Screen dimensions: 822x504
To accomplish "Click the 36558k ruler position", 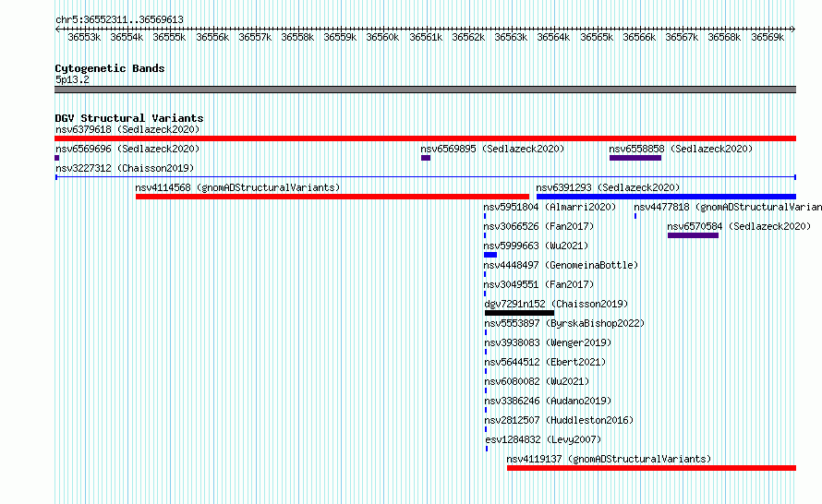I will (297, 37).
